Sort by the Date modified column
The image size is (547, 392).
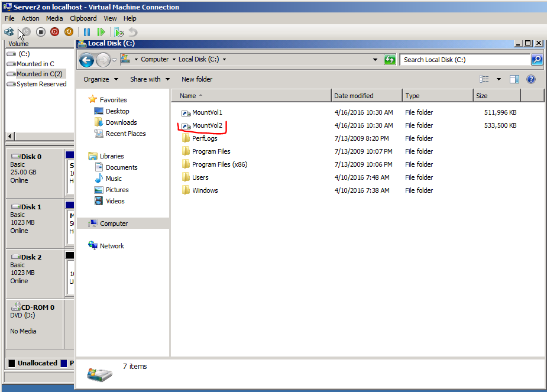[367, 96]
